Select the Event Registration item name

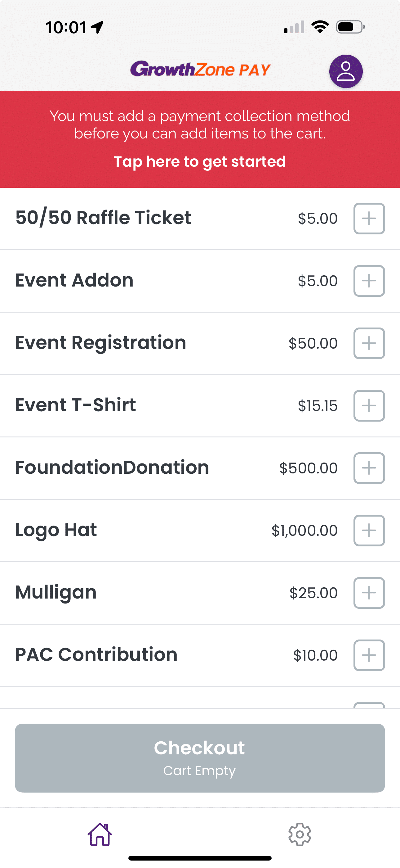point(101,343)
